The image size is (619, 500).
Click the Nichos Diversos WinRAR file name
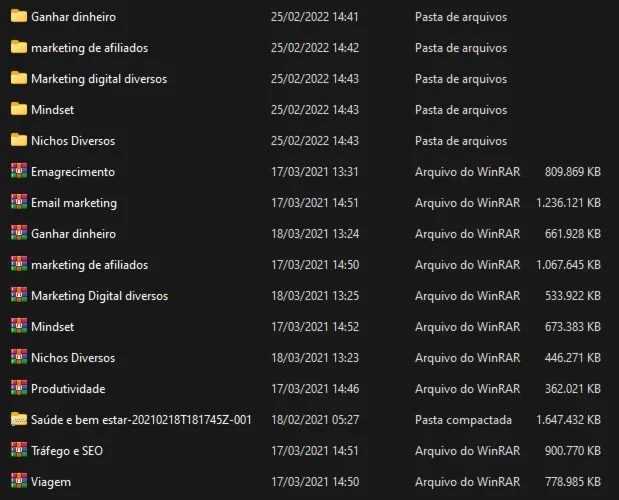pos(73,358)
